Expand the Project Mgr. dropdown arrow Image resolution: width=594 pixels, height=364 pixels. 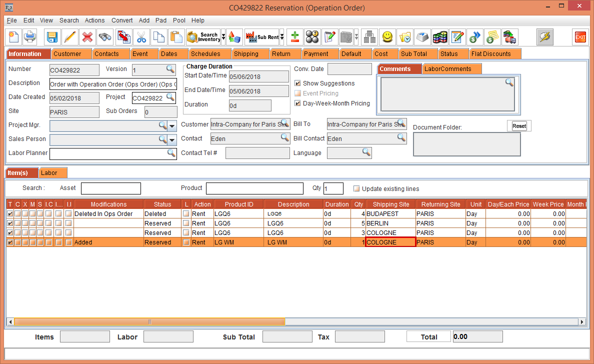click(x=172, y=125)
